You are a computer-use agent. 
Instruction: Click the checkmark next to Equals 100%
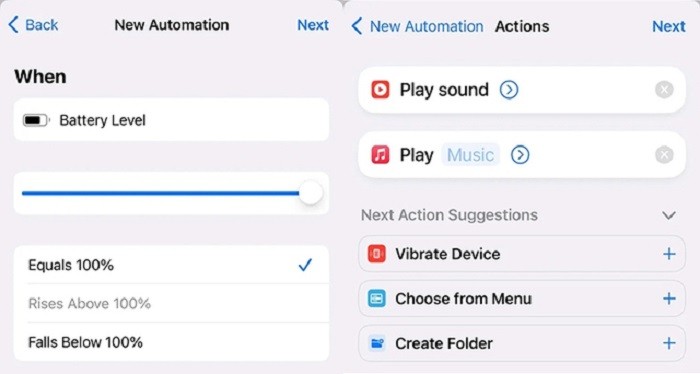tap(305, 265)
